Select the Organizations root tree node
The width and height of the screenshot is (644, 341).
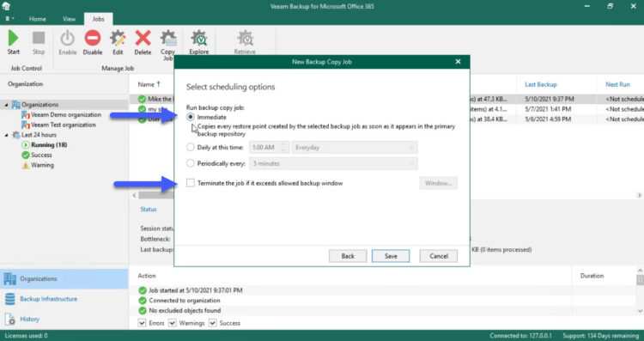(39, 104)
